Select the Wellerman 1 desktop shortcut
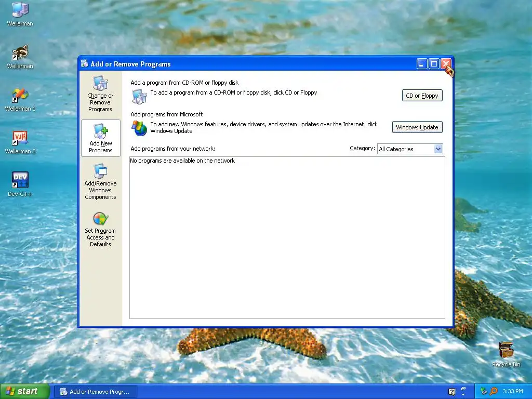This screenshot has height=399, width=532. [20, 100]
